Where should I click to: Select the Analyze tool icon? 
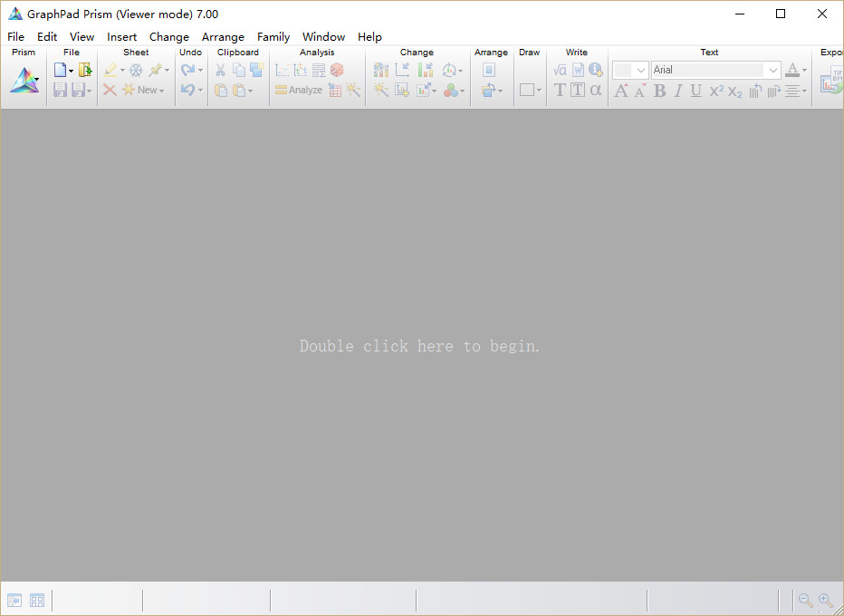point(299,90)
